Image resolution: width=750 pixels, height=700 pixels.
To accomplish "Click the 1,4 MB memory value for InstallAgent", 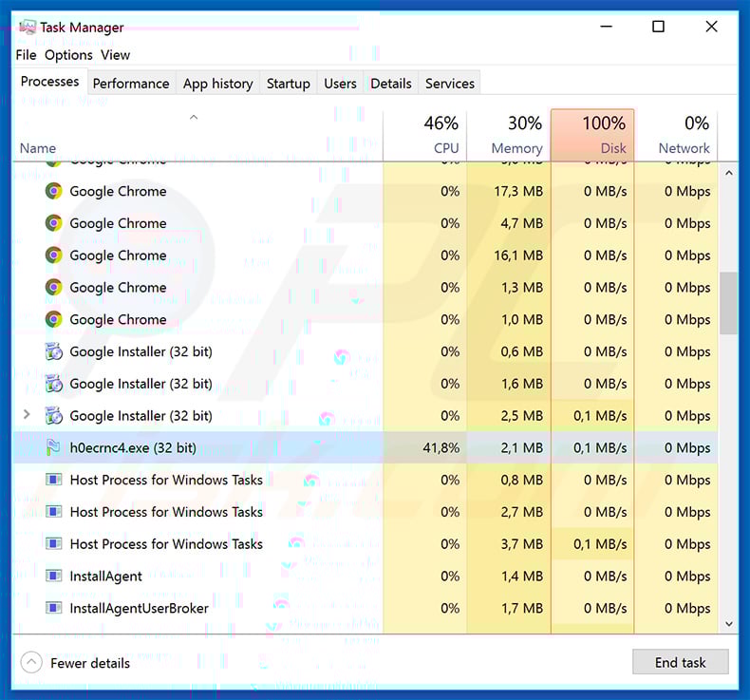I will pos(522,577).
